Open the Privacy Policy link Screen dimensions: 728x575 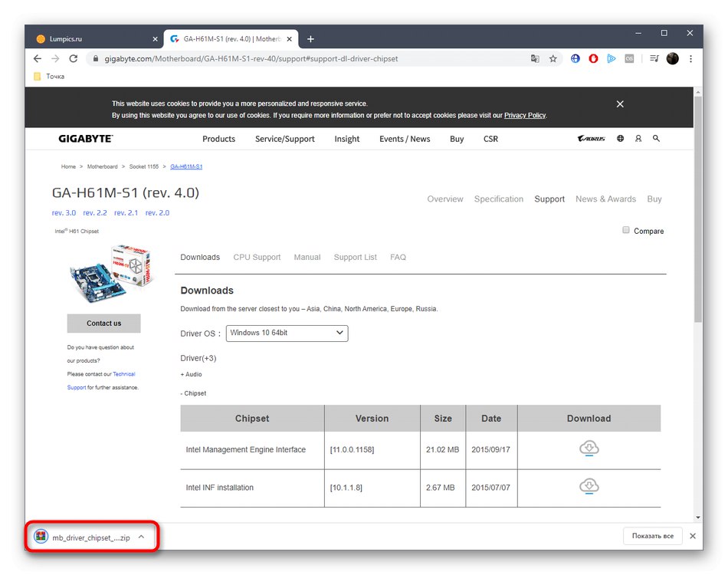525,115
